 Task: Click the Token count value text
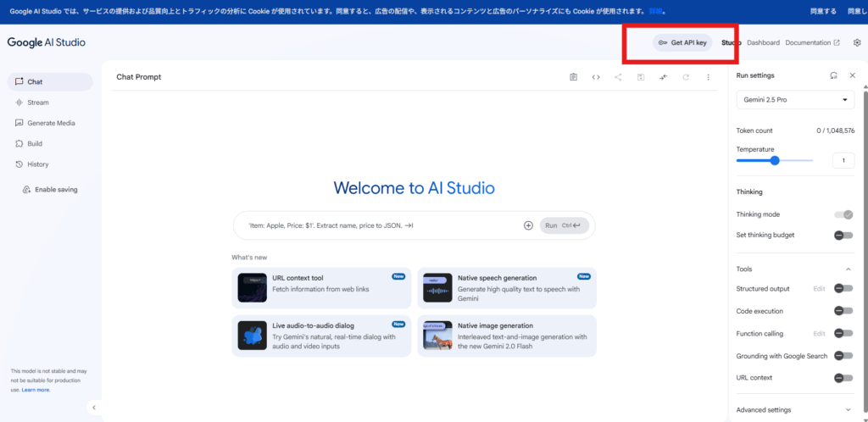click(835, 130)
